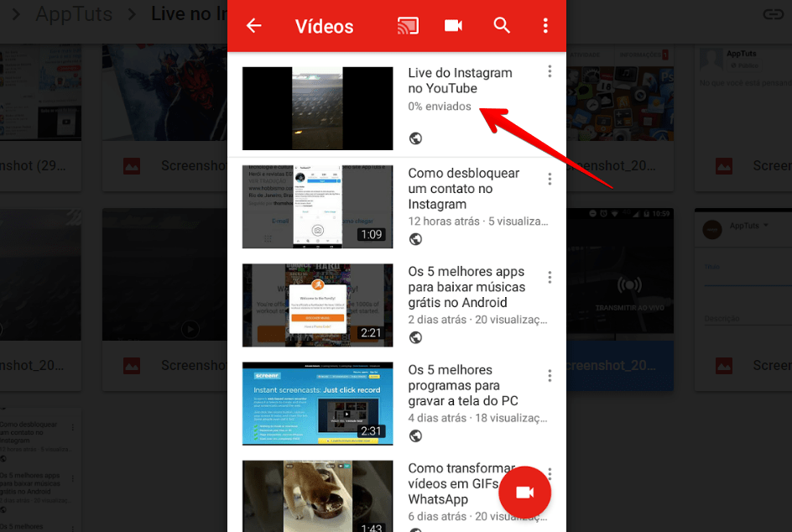Click the globe icon under Live do Instagram
The height and width of the screenshot is (532, 792).
(415, 138)
